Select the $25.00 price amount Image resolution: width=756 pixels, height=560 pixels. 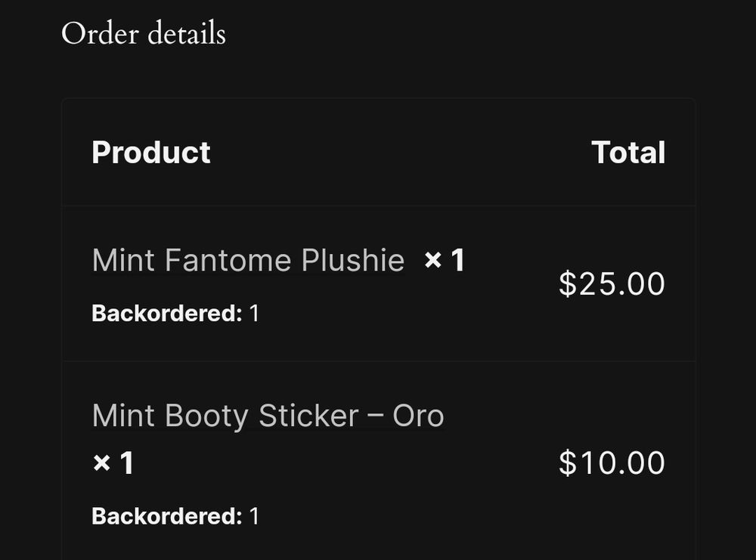612,283
